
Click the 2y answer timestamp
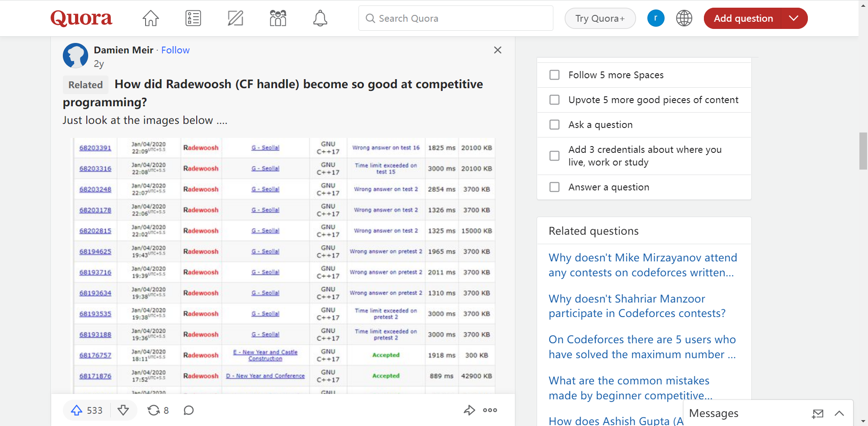coord(99,64)
